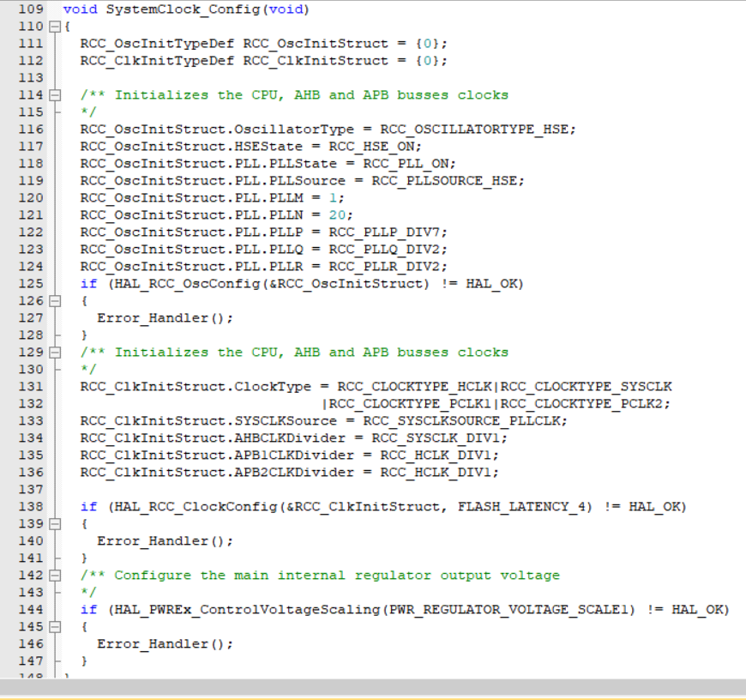Collapse the regulator comment at line 142
The height and width of the screenshot is (700, 746).
coord(55,576)
